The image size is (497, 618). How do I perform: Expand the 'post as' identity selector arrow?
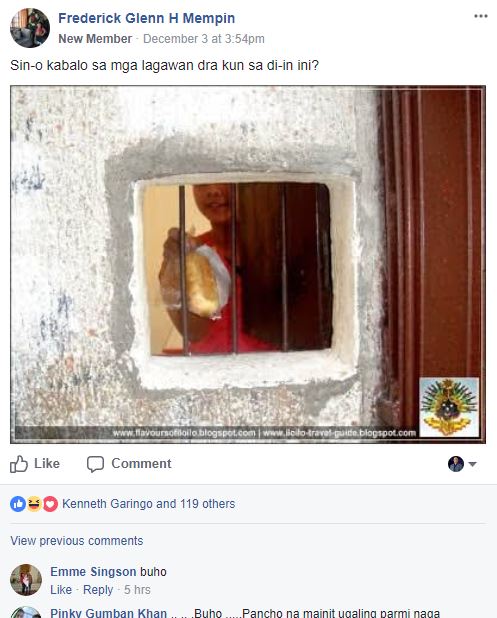473,464
